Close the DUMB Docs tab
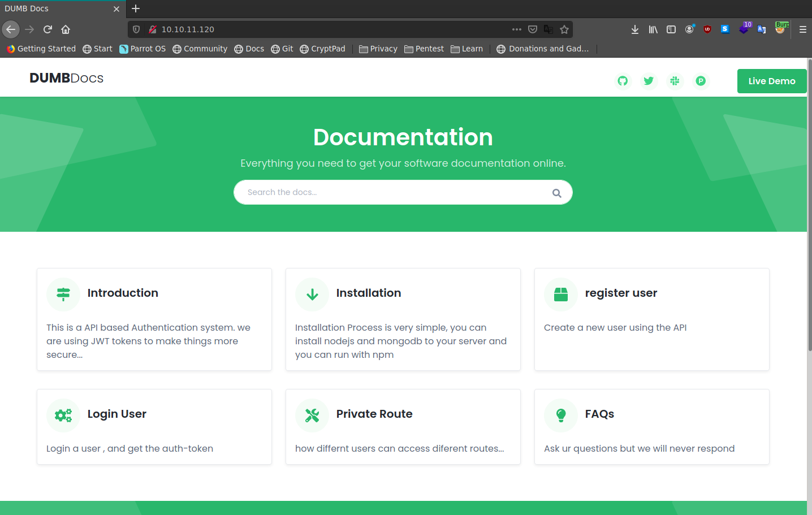 116,9
